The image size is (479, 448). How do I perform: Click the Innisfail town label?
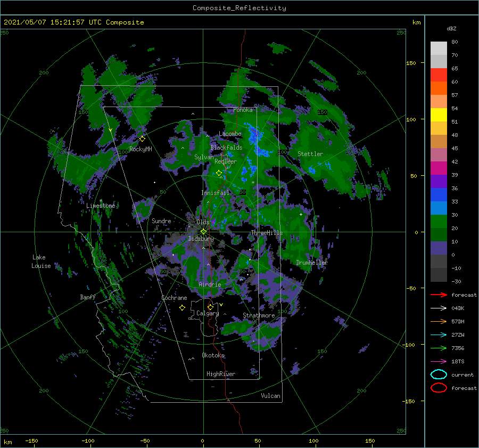click(215, 193)
